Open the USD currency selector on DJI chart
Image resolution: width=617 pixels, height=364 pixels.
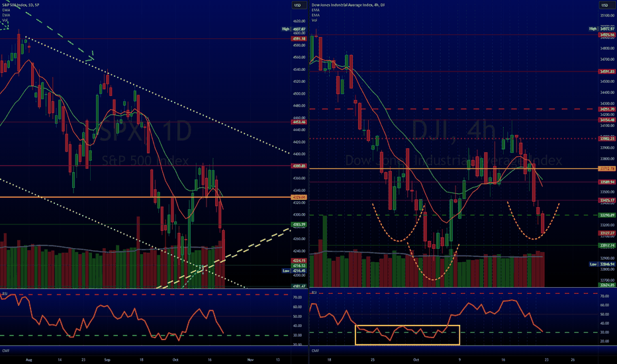pos(605,5)
